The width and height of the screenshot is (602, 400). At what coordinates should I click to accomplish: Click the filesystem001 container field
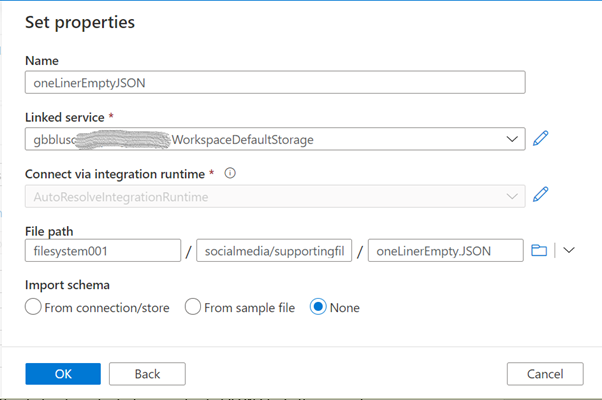tap(101, 251)
